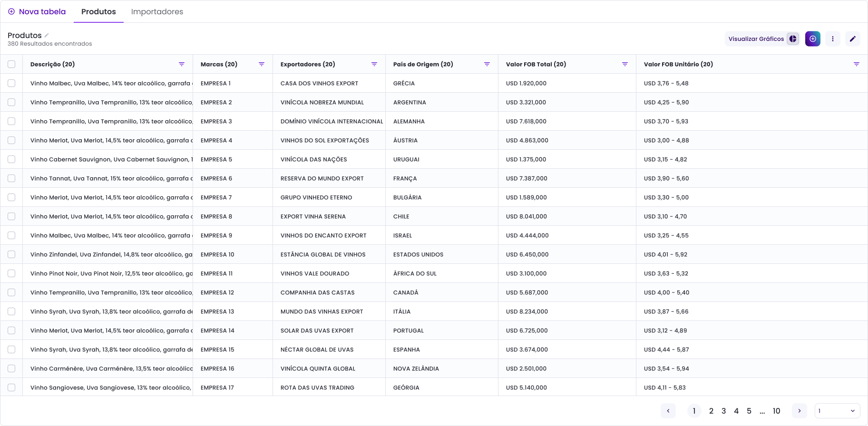868x426 pixels.
Task: Select GRUPO VINHEDO ETERNO cell
Action: click(x=329, y=197)
